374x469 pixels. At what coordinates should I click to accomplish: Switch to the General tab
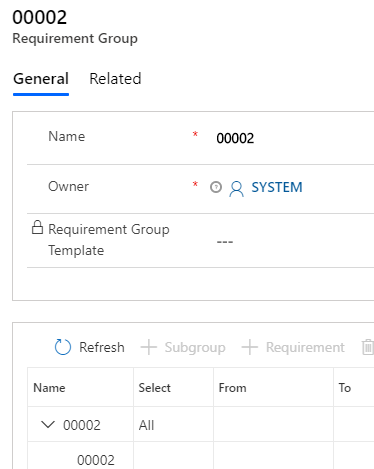pos(41,79)
